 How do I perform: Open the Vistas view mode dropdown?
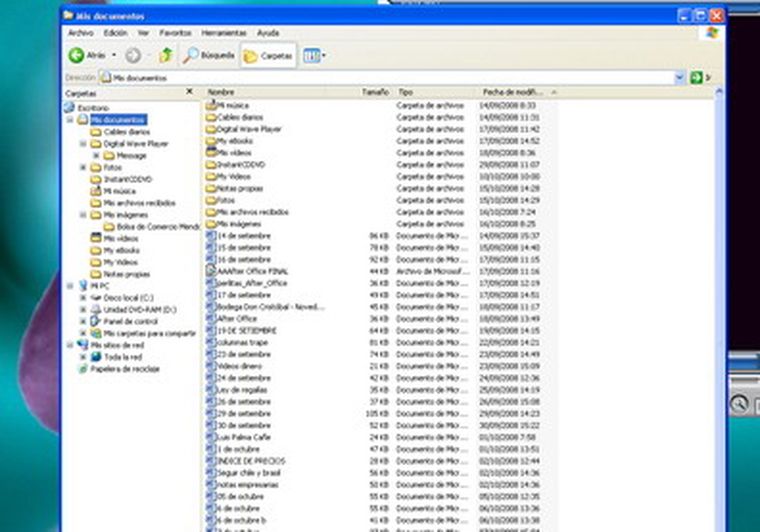[314, 56]
